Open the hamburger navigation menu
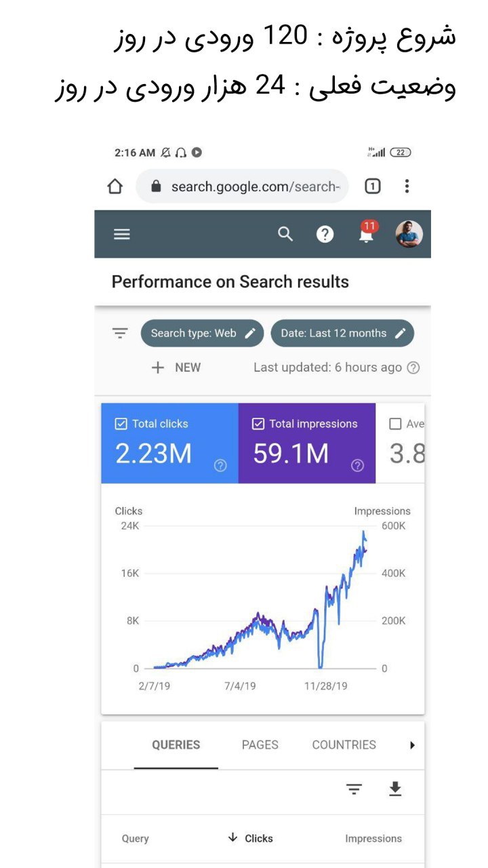488x868 pixels. (122, 234)
